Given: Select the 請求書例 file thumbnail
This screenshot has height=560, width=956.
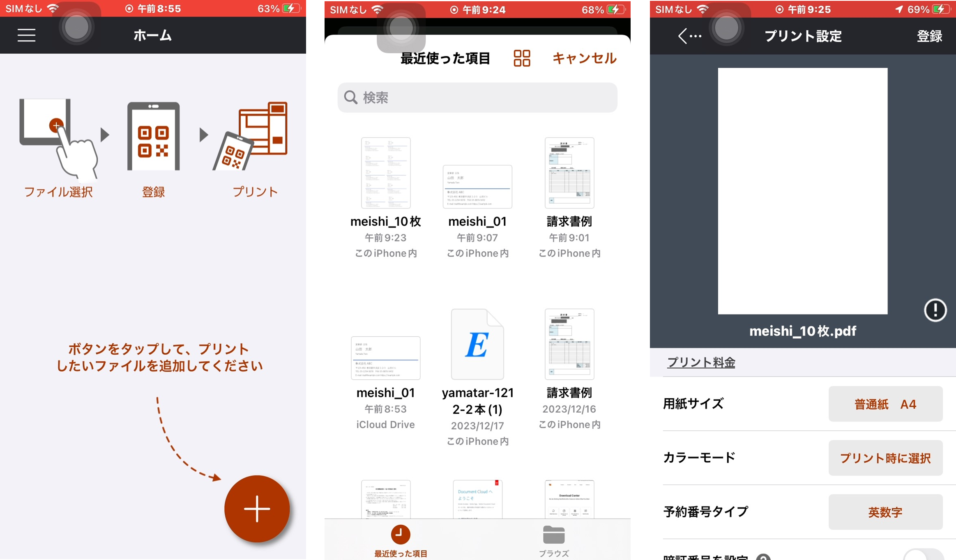Looking at the screenshot, I should tap(569, 172).
